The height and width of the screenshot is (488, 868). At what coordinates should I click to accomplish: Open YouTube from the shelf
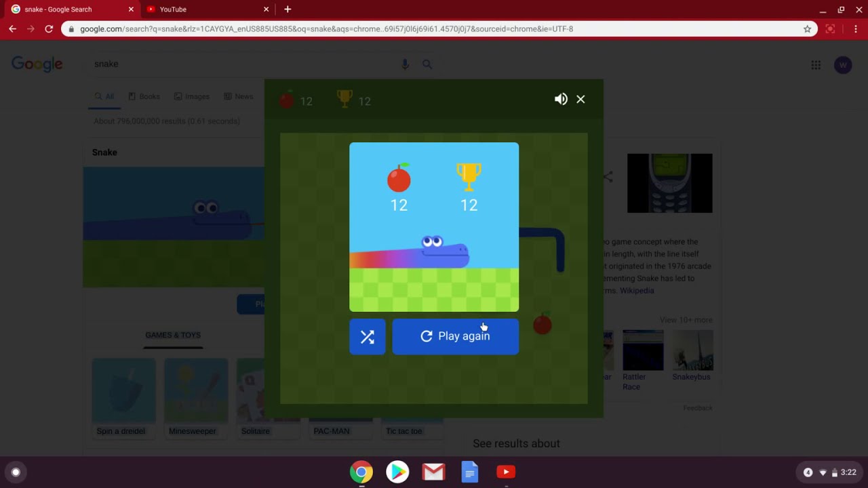coord(506,472)
